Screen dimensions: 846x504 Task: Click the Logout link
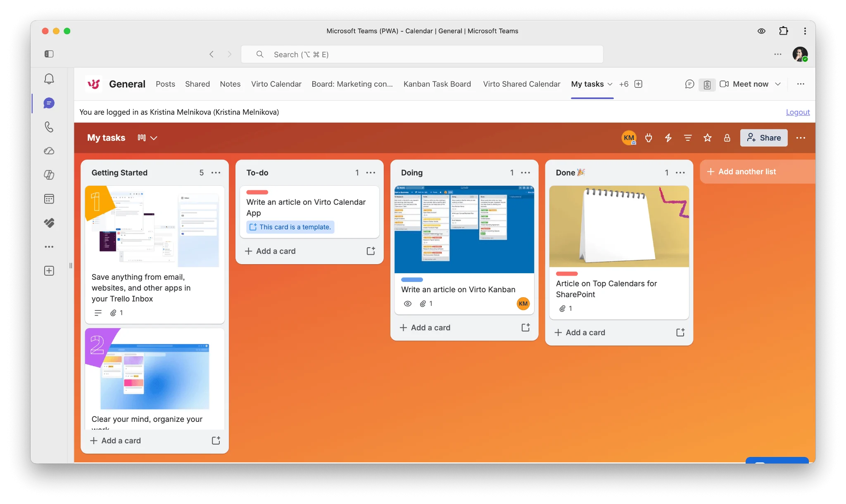pyautogui.click(x=798, y=112)
